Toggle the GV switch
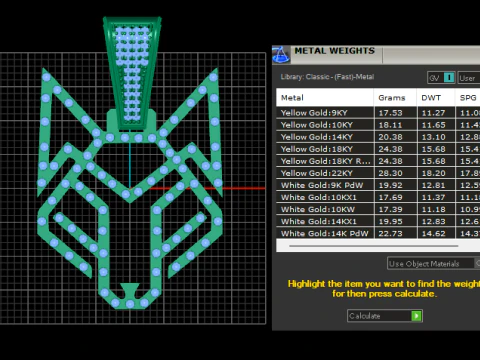Screen dimensions: 480x360 [x=441, y=78]
